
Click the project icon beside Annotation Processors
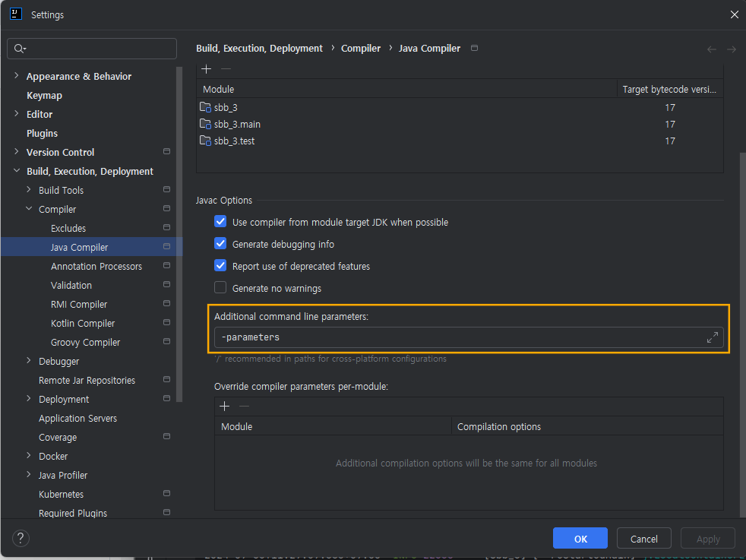click(166, 265)
